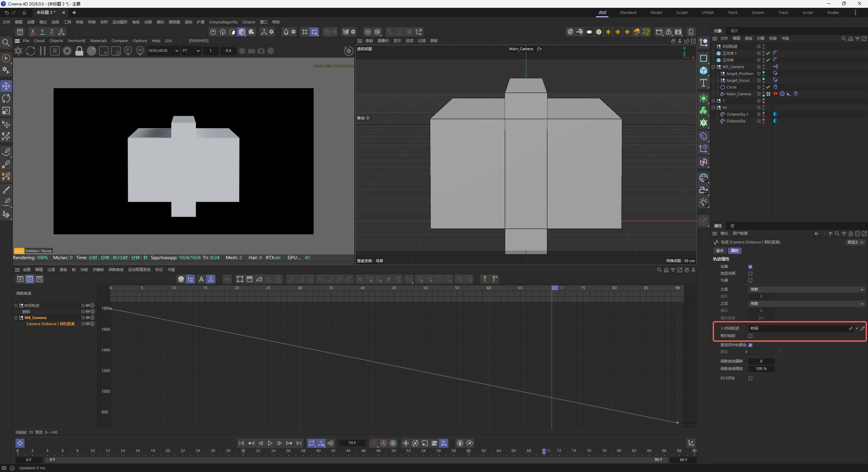The image size is (868, 472).
Task: Go to the end of animation
Action: 299,443
